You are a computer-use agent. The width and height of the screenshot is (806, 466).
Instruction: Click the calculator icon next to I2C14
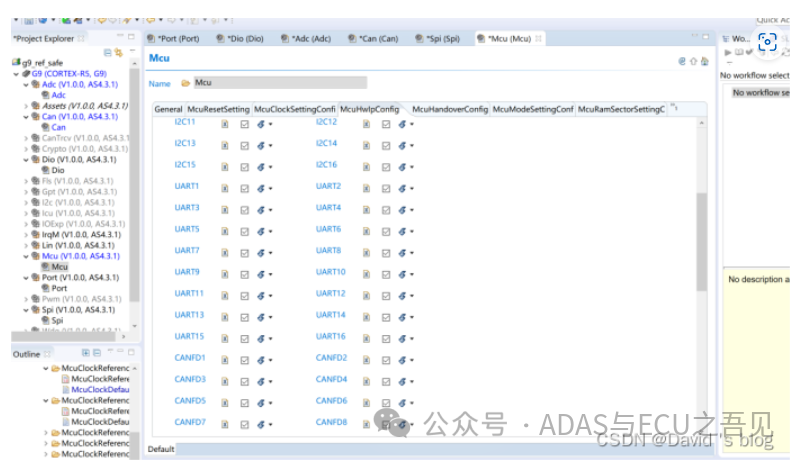[366, 145]
